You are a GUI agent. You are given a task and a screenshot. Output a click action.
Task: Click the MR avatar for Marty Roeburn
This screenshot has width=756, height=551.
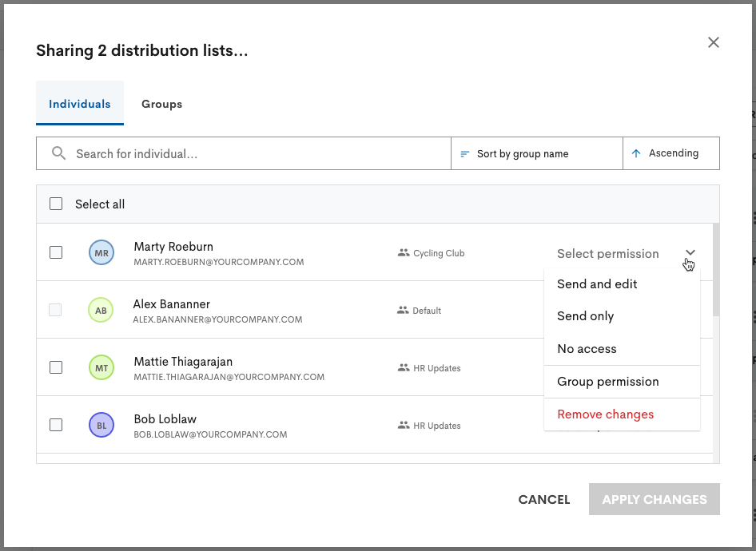pyautogui.click(x=101, y=252)
